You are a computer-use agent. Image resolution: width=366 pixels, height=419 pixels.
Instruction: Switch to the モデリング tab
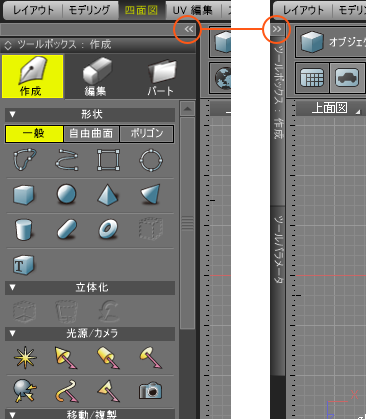point(89,11)
